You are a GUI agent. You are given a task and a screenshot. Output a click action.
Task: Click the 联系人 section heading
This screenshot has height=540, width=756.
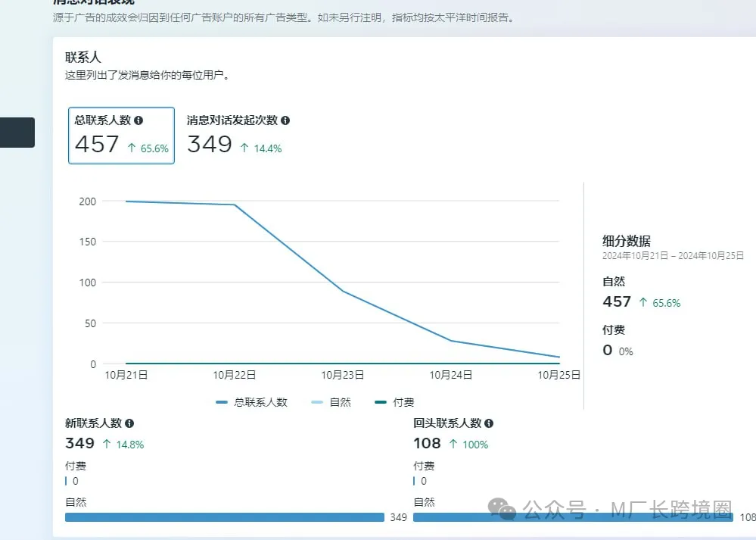(x=83, y=58)
